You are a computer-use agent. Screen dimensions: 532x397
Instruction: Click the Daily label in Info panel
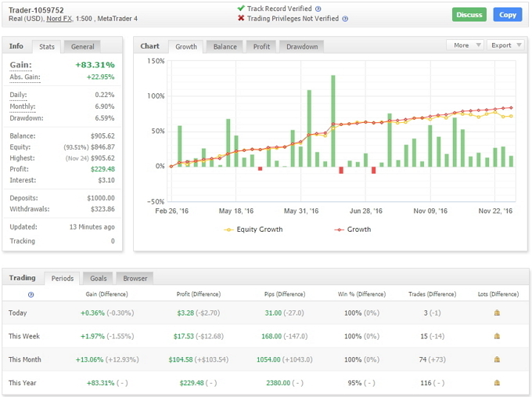(18, 95)
